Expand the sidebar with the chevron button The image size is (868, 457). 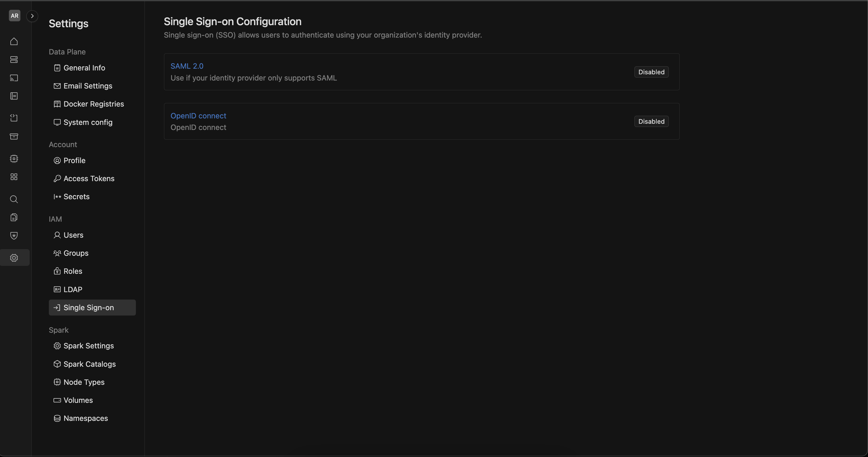pos(32,16)
